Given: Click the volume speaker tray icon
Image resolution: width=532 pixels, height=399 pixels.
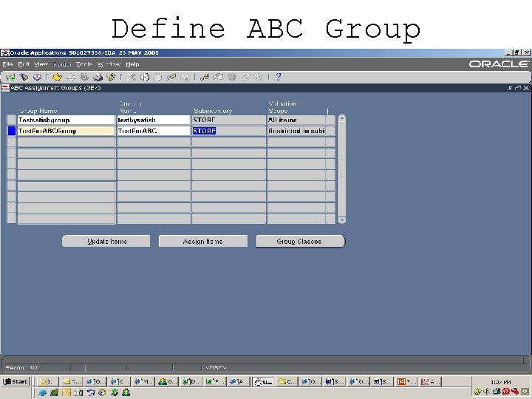Looking at the screenshot, I should (487, 392).
